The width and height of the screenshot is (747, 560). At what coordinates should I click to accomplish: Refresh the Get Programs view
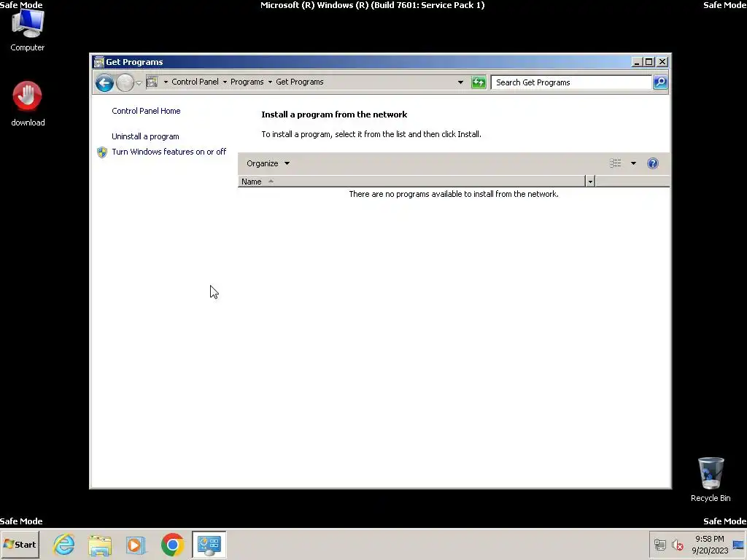point(479,82)
